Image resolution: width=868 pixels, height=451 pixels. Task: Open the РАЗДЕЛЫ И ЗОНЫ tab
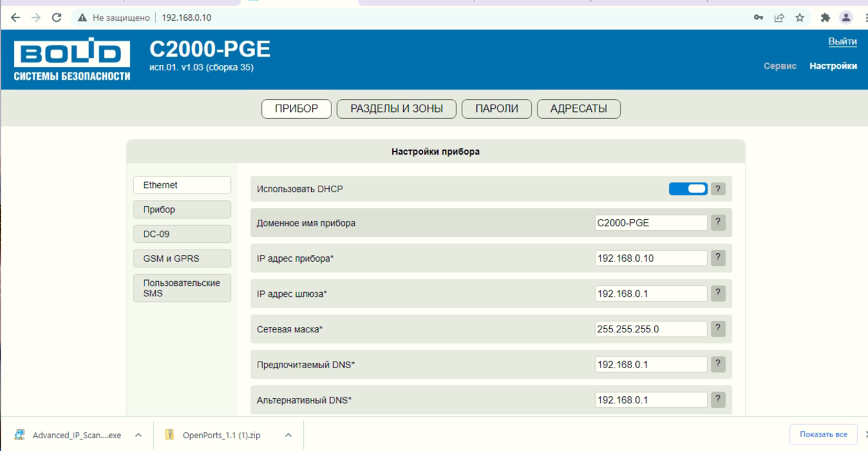397,109
